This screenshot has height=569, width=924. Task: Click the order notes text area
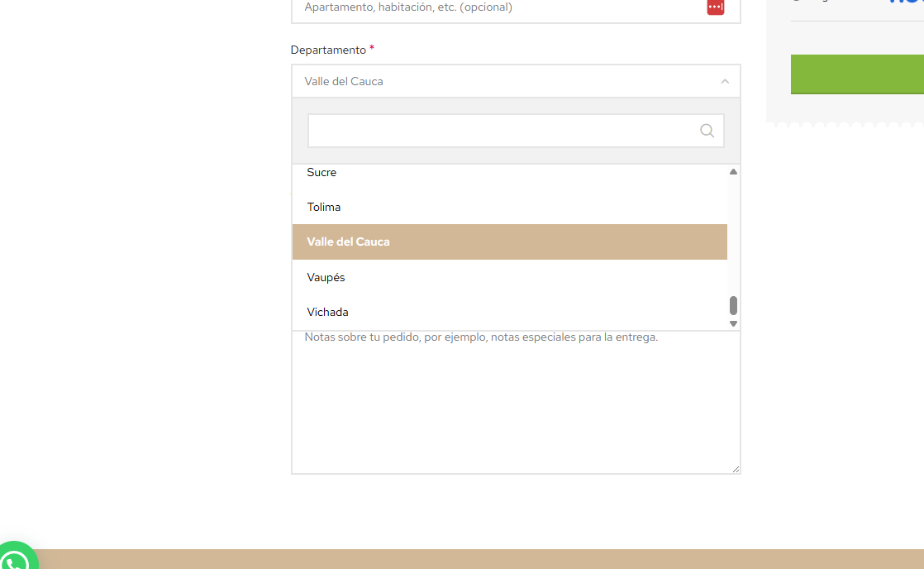tap(516, 397)
